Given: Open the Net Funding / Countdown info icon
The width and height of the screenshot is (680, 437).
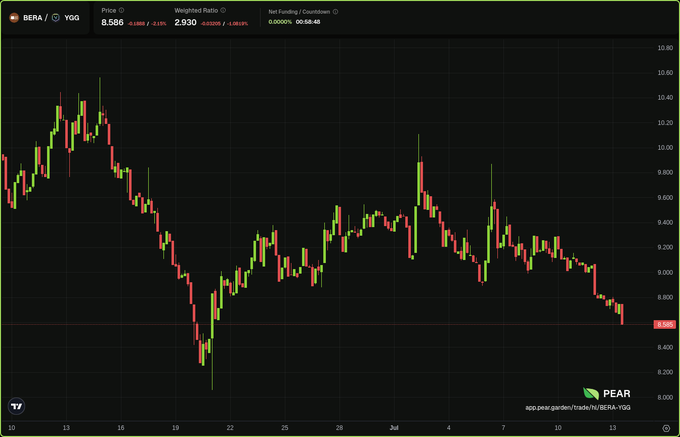Looking at the screenshot, I should pos(336,12).
